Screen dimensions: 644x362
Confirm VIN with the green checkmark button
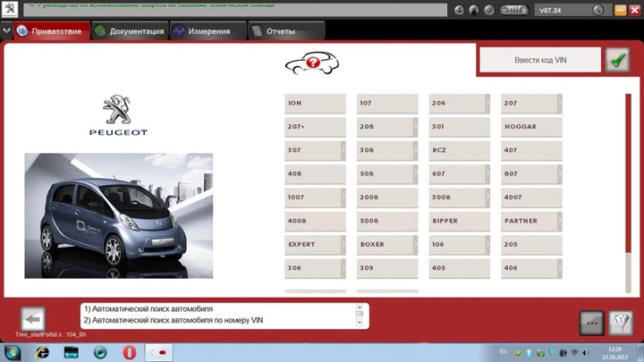click(618, 60)
